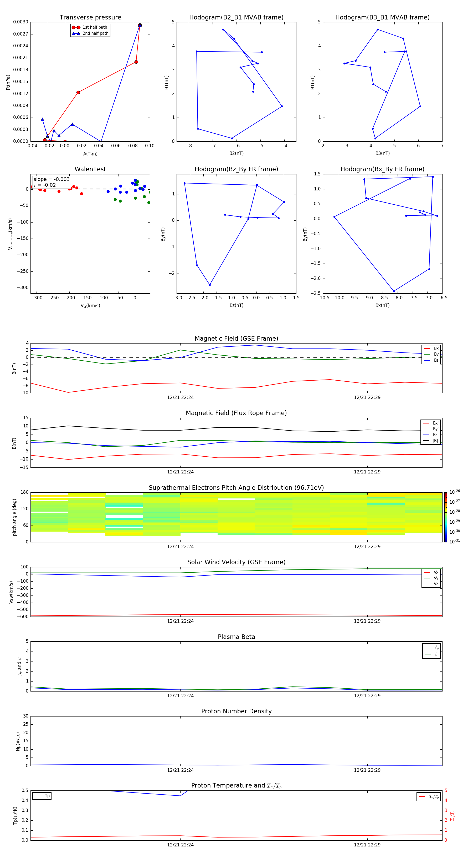Click the Hodogram(B3_B1 MVAB frame) title

pos(382,18)
